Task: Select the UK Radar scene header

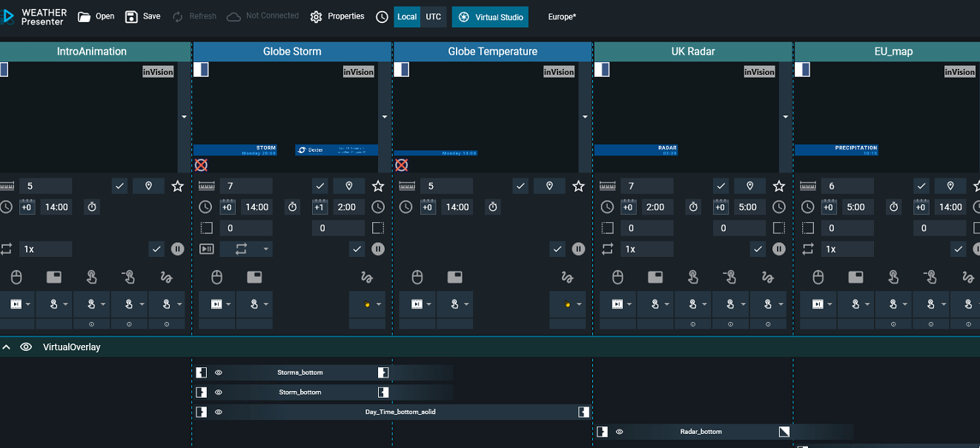Action: point(693,51)
